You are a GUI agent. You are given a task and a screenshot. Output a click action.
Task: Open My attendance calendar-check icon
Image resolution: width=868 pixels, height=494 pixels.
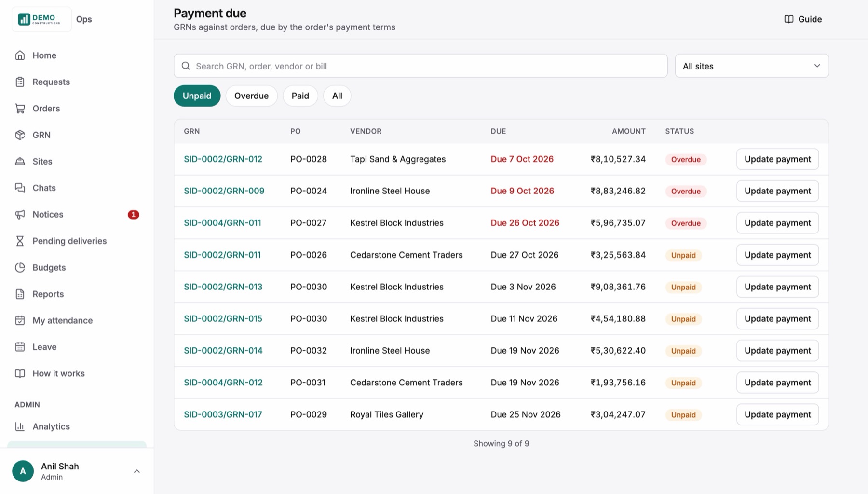[20, 321]
